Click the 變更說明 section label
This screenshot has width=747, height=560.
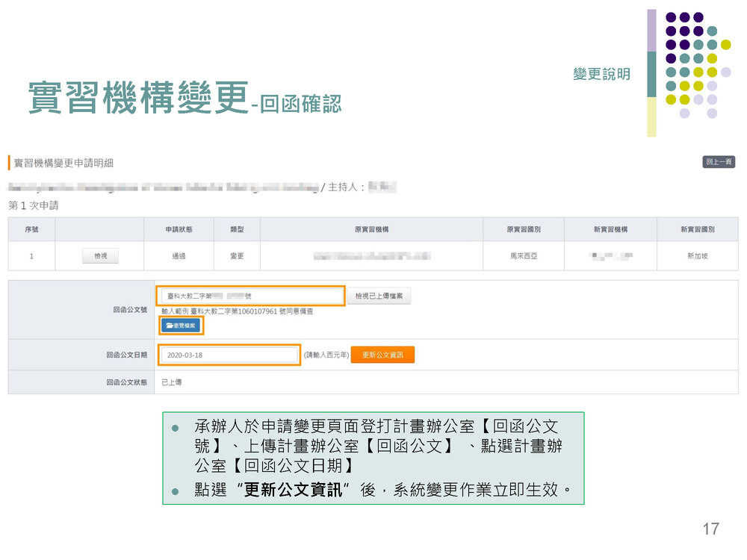click(601, 74)
